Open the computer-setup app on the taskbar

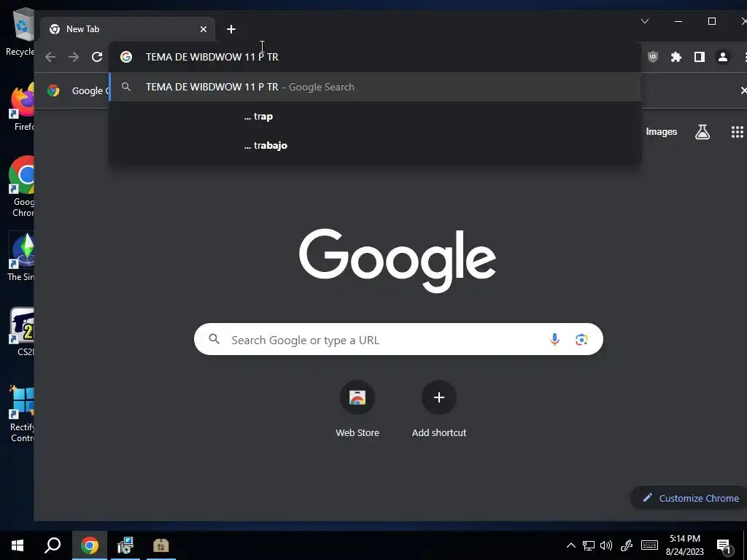pos(125,545)
